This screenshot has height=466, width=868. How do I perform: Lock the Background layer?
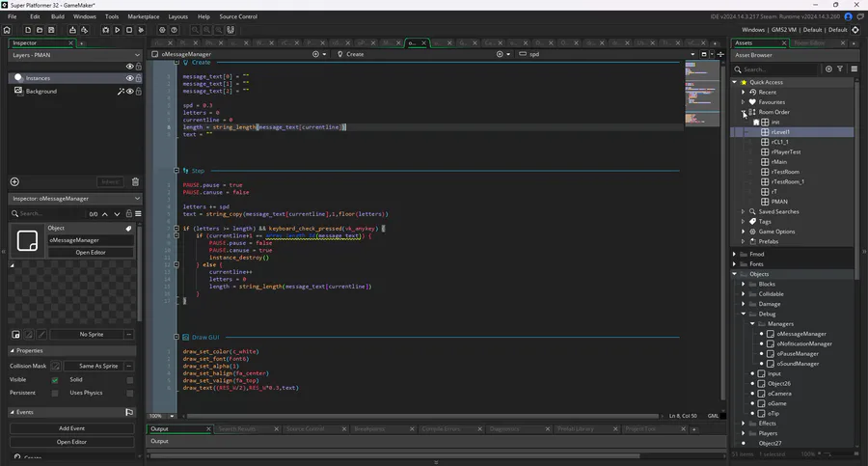138,92
